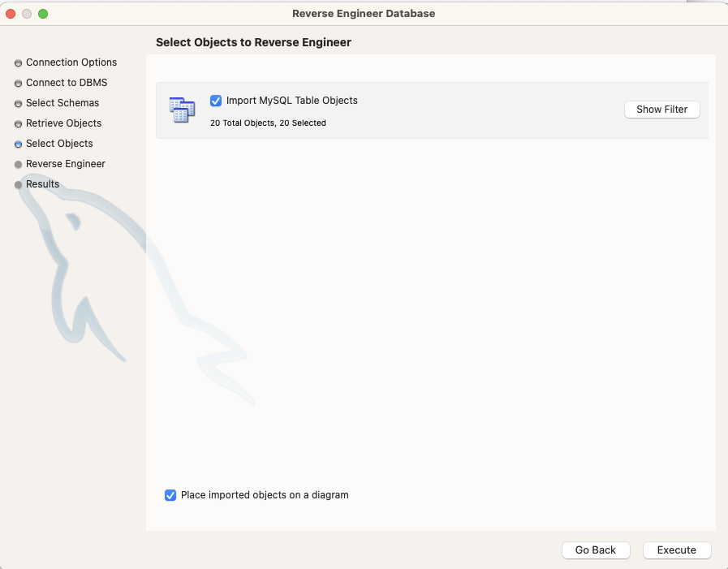Select the Select Schemas step
The image size is (728, 569).
coord(62,103)
